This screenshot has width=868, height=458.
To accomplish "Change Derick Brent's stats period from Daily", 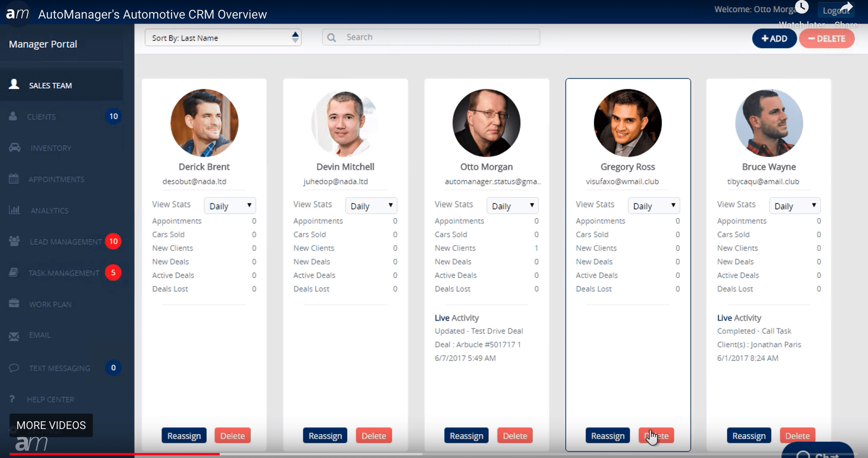I will [x=230, y=206].
